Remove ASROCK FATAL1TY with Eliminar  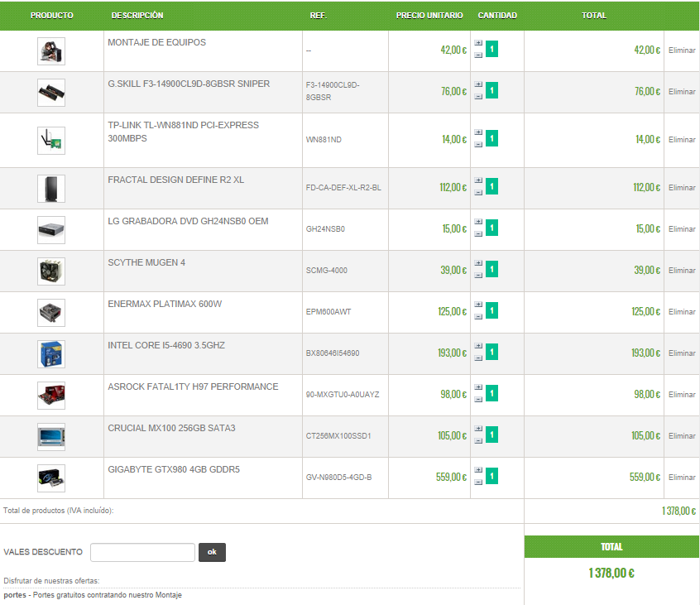682,395
